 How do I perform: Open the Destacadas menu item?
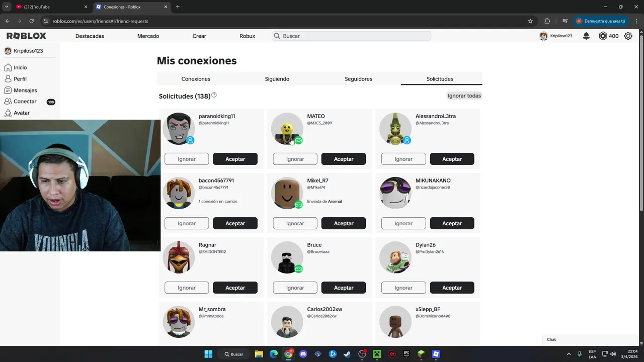[x=90, y=36]
